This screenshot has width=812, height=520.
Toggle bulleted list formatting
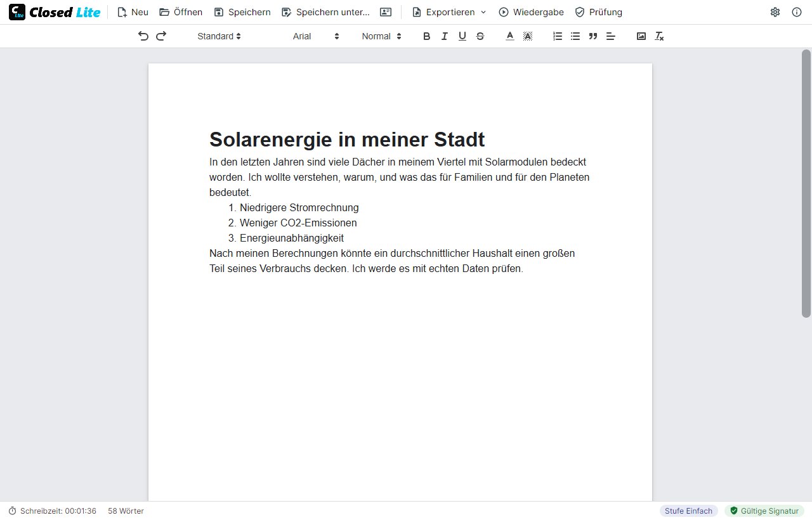pyautogui.click(x=575, y=36)
